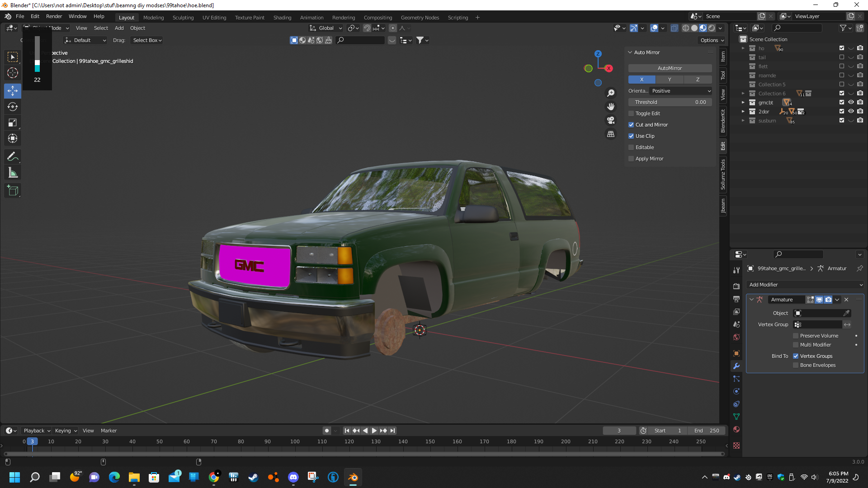Uncheck the Cut and Mirror option

point(631,125)
